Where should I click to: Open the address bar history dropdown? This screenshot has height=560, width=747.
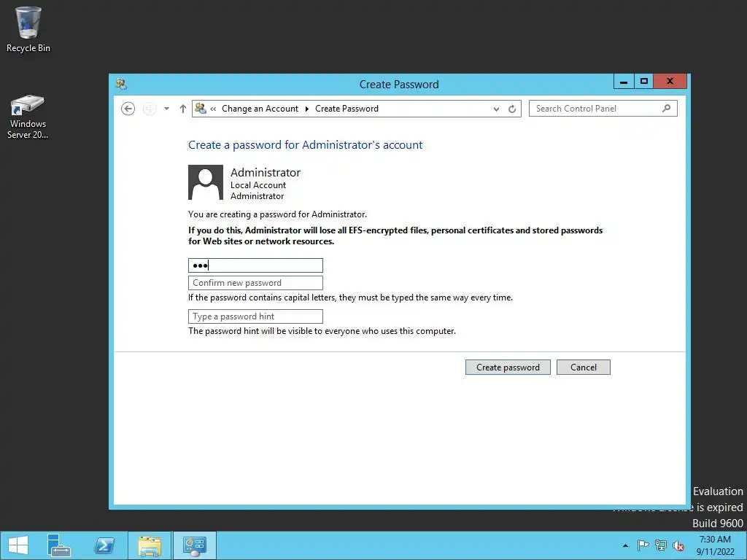(x=496, y=109)
